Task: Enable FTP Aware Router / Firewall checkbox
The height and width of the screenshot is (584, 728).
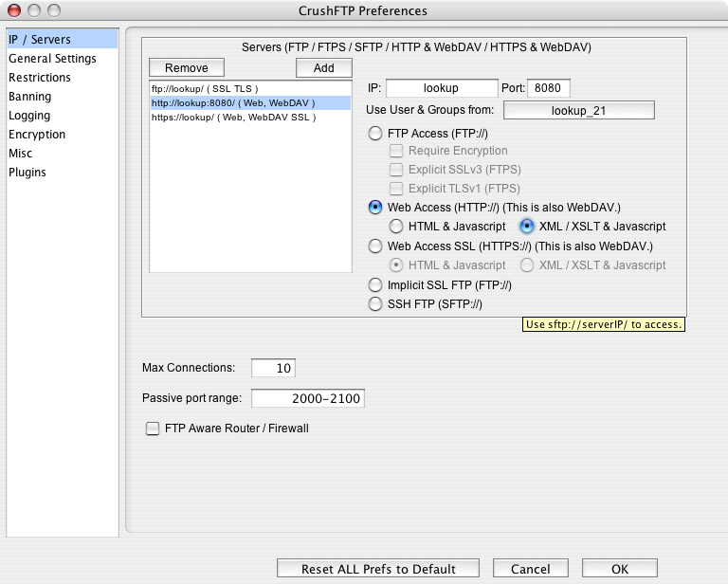Action: coord(153,429)
